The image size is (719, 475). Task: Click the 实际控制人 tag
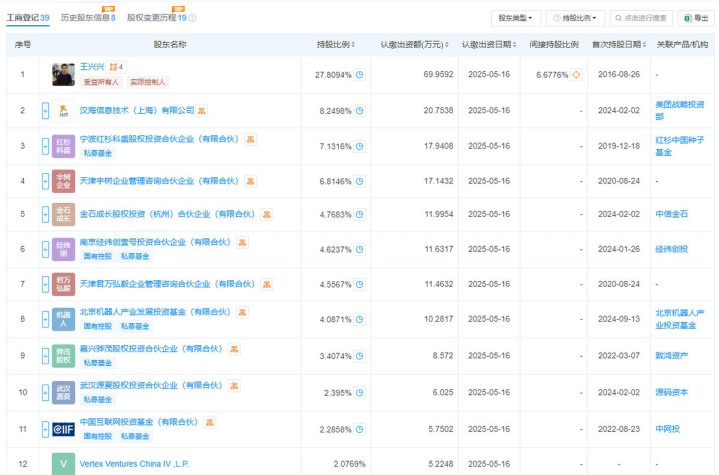click(147, 82)
